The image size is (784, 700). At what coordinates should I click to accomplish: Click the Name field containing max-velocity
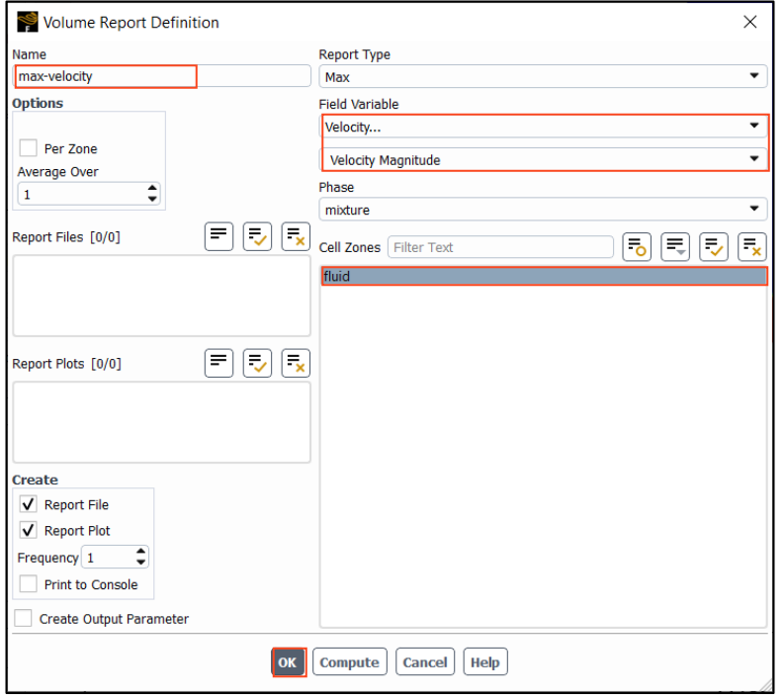(105, 76)
